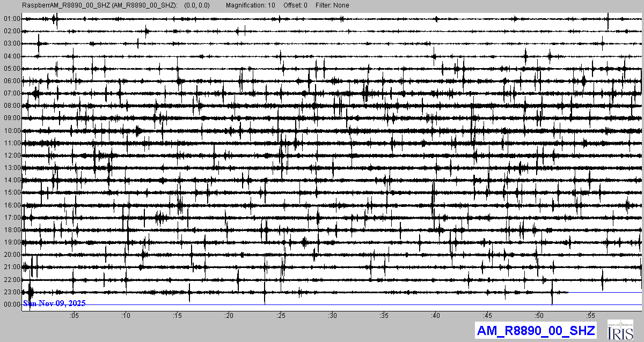Click the :15 minute axis tick

178,316
